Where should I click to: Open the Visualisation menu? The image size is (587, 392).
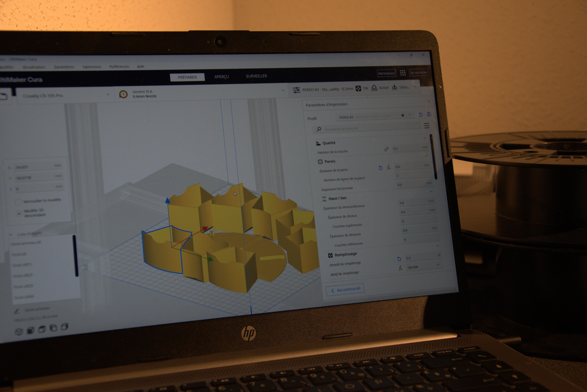(34, 67)
